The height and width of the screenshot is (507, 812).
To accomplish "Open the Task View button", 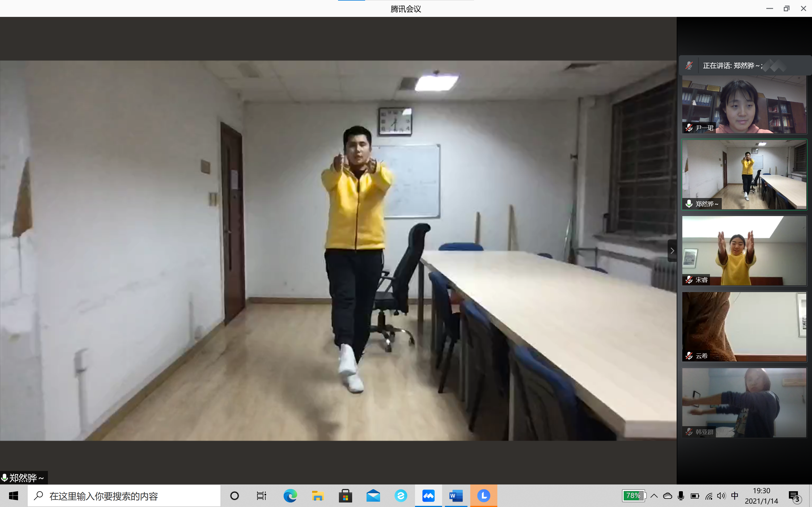I will tap(261, 496).
